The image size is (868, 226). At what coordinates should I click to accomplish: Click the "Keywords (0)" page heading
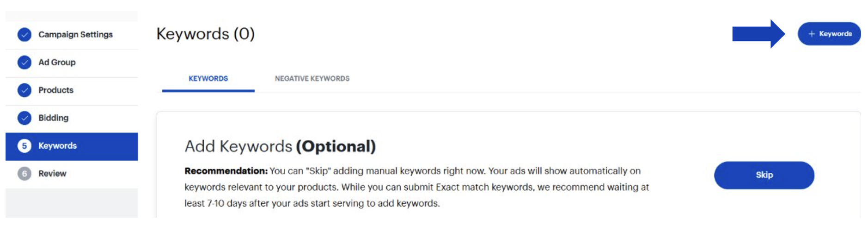[x=205, y=34]
